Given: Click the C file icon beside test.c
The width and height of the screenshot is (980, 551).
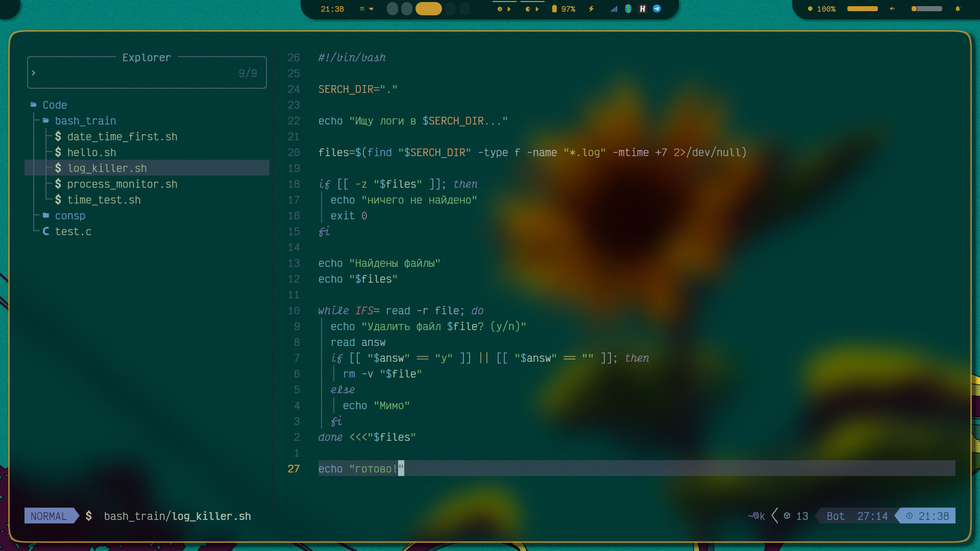Looking at the screenshot, I should (x=46, y=231).
